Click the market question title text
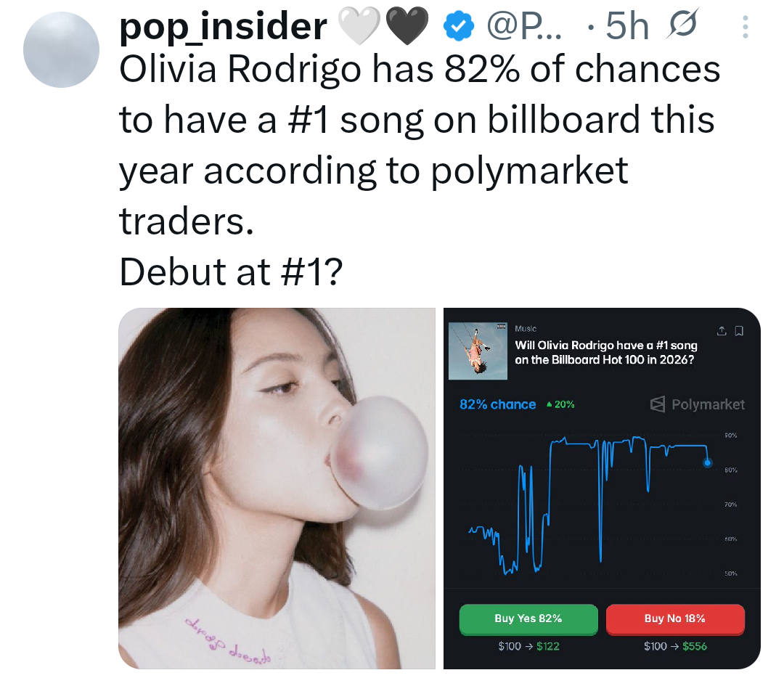 [x=606, y=352]
